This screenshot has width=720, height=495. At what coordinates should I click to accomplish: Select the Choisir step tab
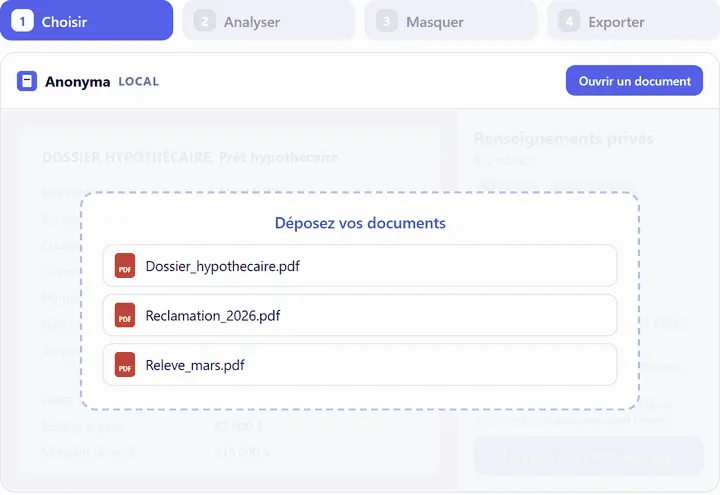point(86,20)
